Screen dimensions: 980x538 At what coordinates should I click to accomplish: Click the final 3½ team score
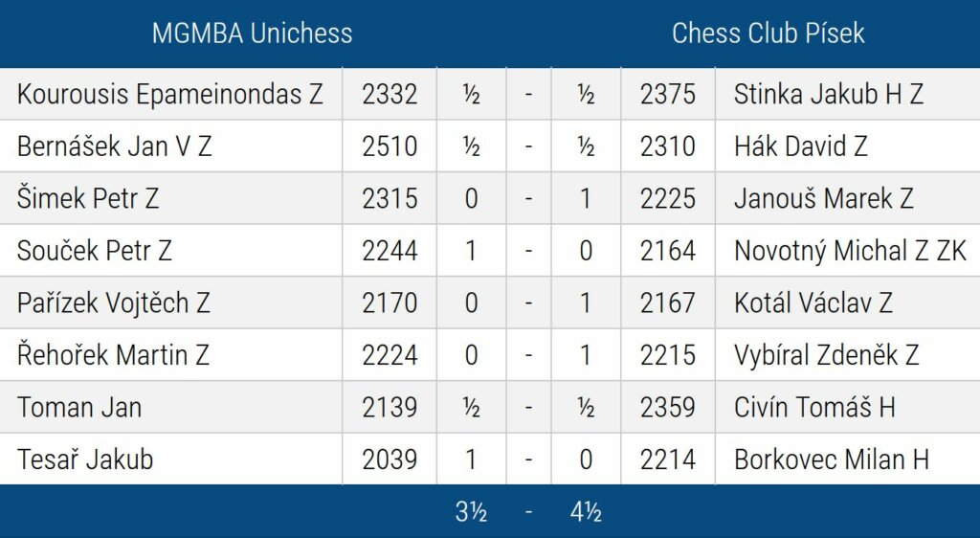click(471, 512)
